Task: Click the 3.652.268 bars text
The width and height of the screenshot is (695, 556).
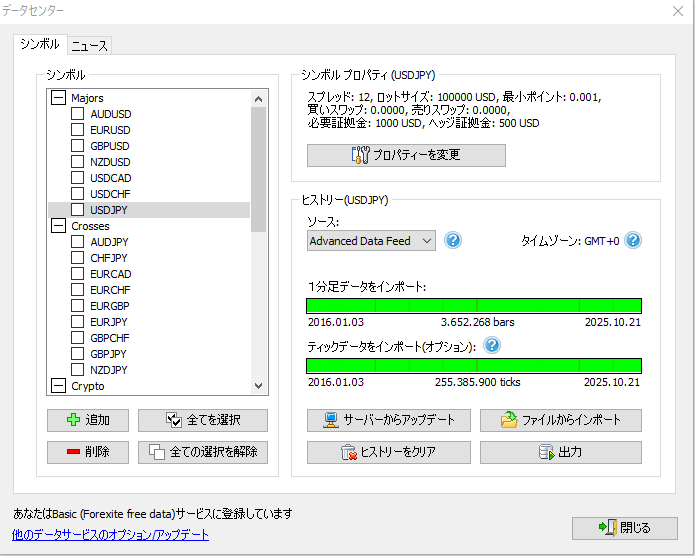Action: (x=477, y=322)
